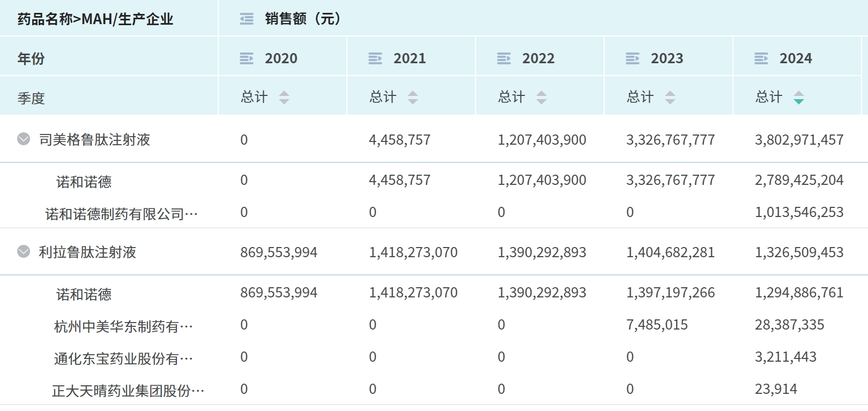Image resolution: width=868 pixels, height=411 pixels.
Task: Click the 通化东宝药业 company row
Action: 123,358
